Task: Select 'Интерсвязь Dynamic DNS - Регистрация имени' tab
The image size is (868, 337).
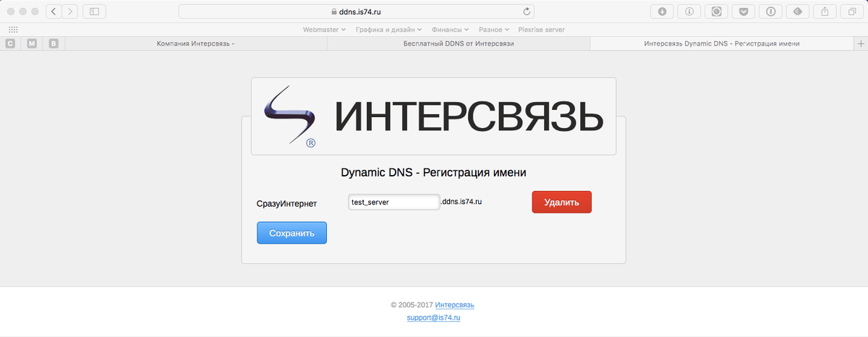Action: tap(722, 44)
